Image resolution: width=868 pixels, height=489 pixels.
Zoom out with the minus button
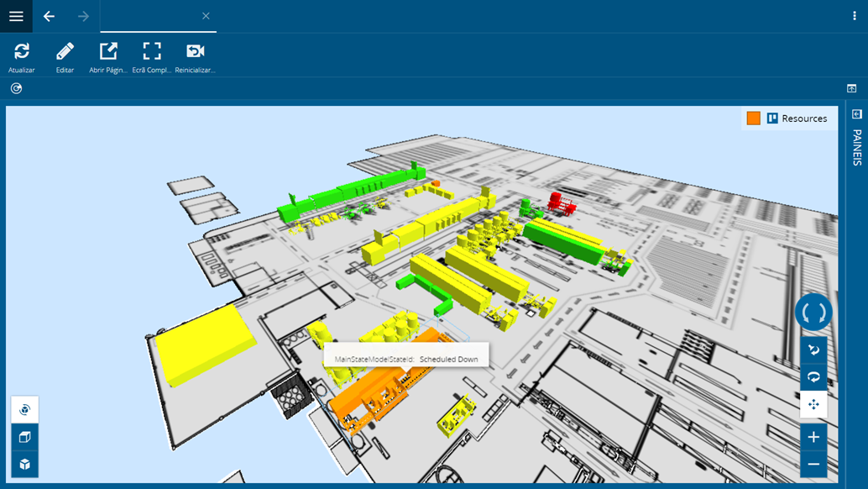coord(813,464)
